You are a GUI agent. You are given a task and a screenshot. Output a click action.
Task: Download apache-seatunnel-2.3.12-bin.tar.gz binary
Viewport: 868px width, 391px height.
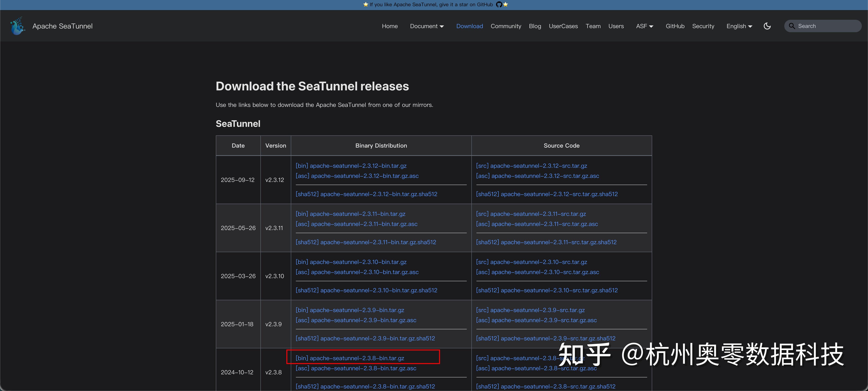tap(351, 166)
